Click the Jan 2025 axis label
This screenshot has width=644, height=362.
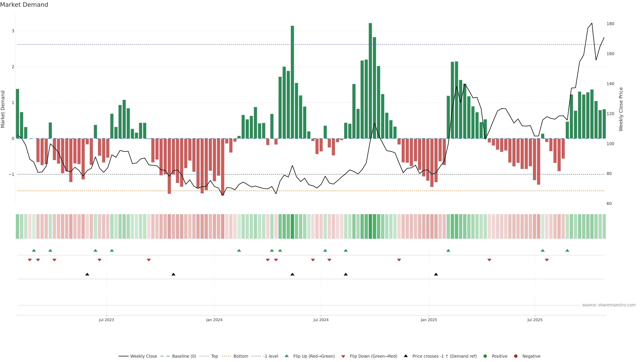pyautogui.click(x=429, y=320)
